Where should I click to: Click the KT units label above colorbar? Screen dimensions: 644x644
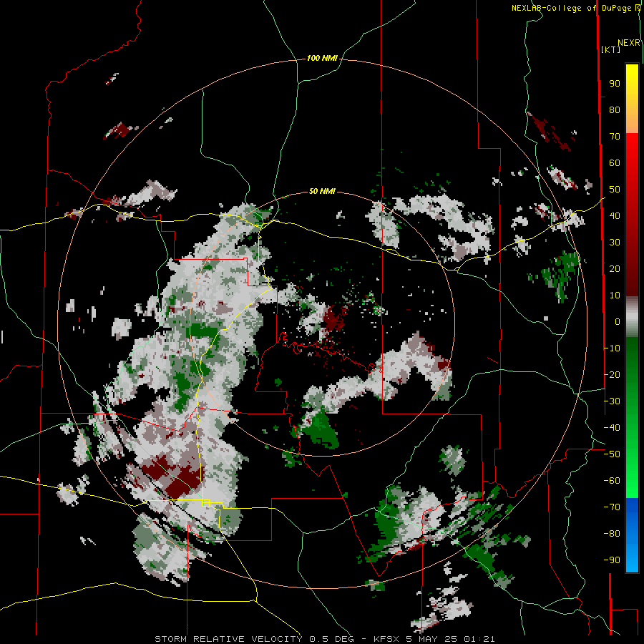[611, 49]
